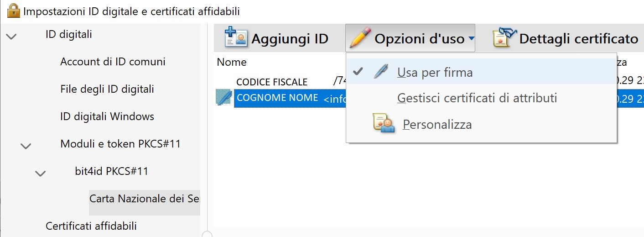This screenshot has width=644, height=237.
Task: Click the Aggiungi ID card icon
Action: 236,38
